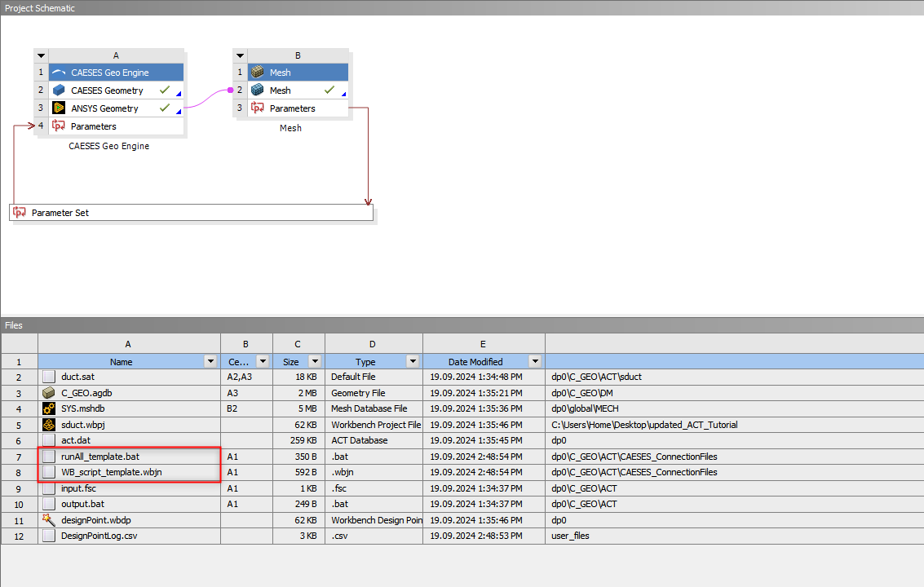
Task: Select file name sduct.wbpj
Action: [x=83, y=424]
